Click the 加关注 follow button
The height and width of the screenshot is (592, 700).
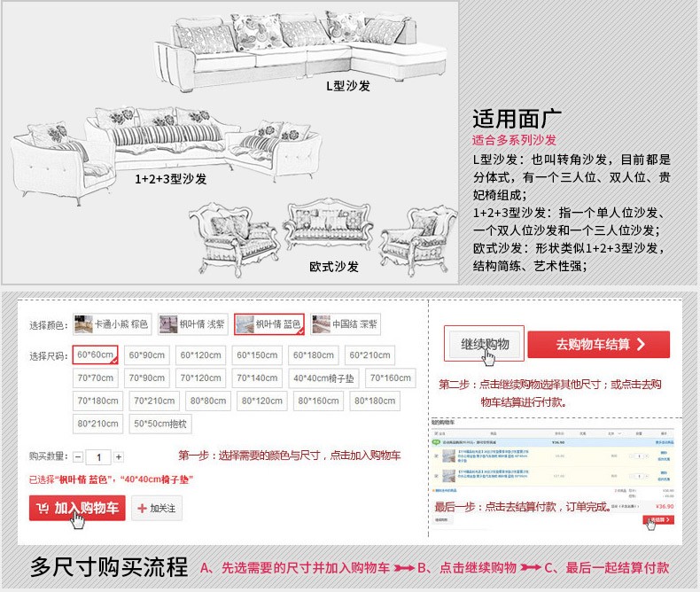coord(157,509)
